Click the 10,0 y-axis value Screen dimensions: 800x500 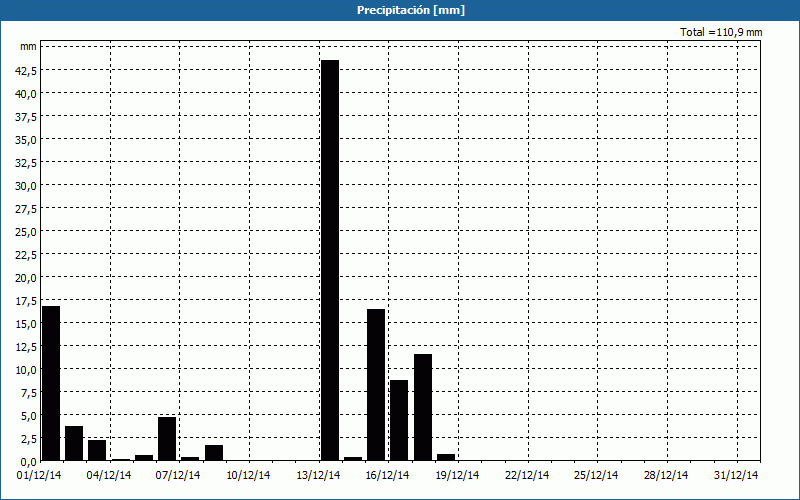[x=26, y=369]
